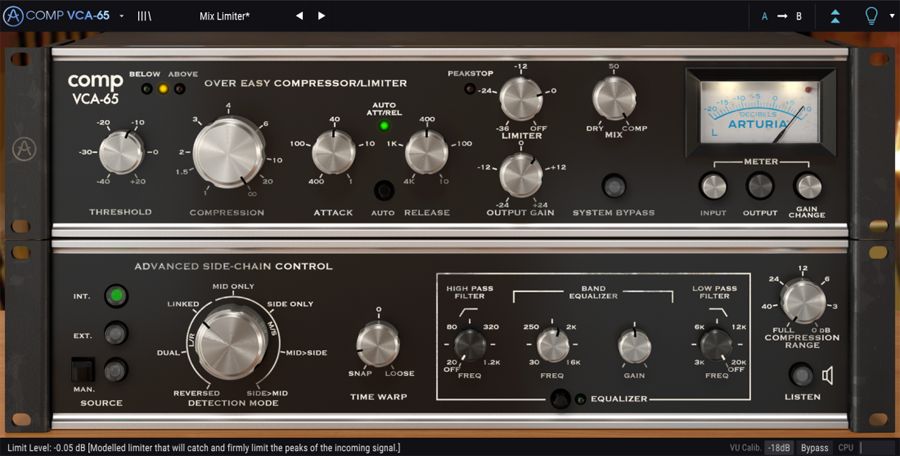The image size is (900, 456).
Task: Toggle the Auto attack/release button
Action: coord(384,190)
